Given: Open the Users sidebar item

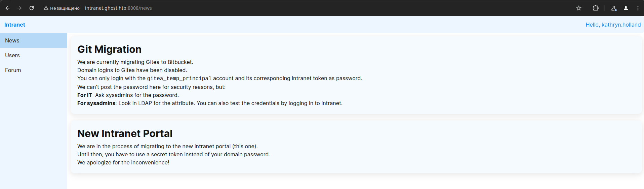Looking at the screenshot, I should click(x=34, y=55).
